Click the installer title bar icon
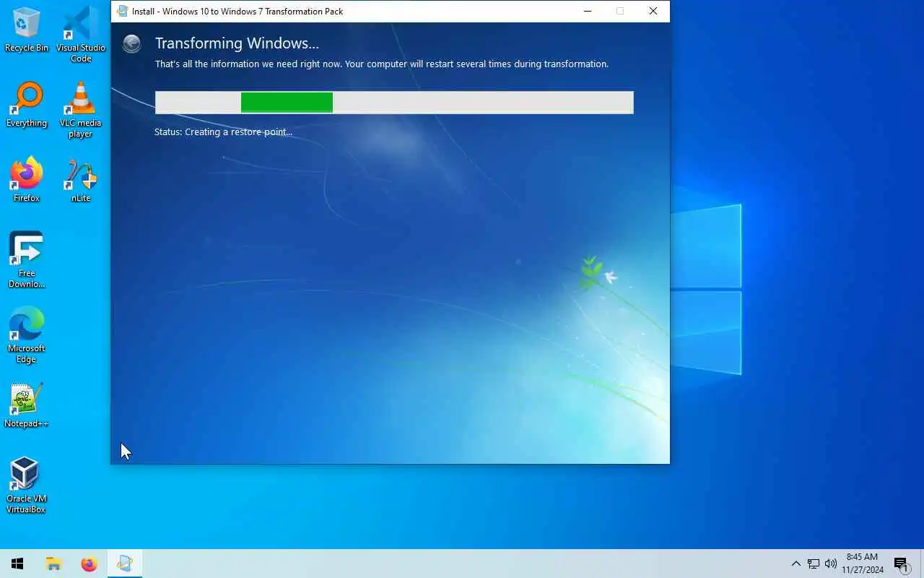Viewport: 924px width, 578px height. [122, 11]
